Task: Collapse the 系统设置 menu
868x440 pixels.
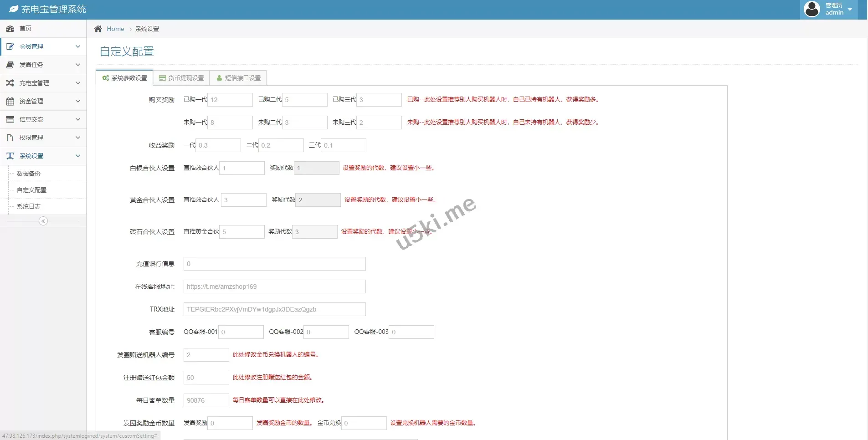Action: point(78,155)
